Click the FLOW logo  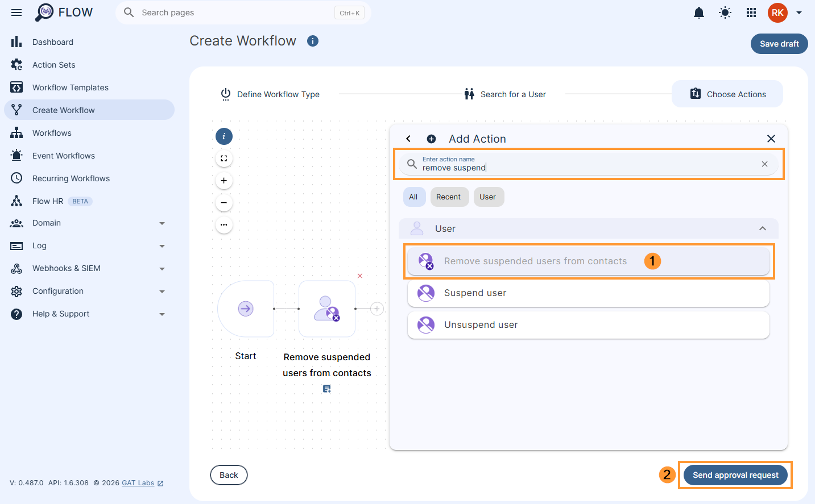click(x=64, y=13)
